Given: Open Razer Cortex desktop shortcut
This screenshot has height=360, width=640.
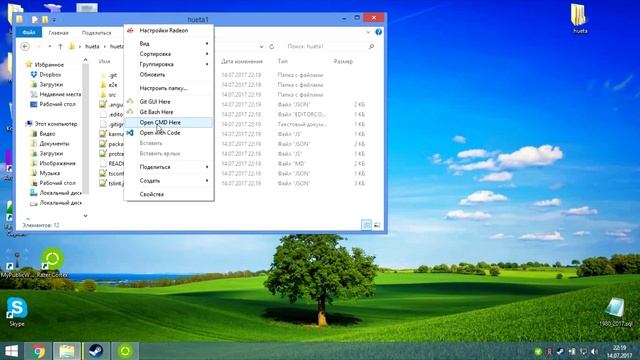Looking at the screenshot, I should pyautogui.click(x=52, y=263).
